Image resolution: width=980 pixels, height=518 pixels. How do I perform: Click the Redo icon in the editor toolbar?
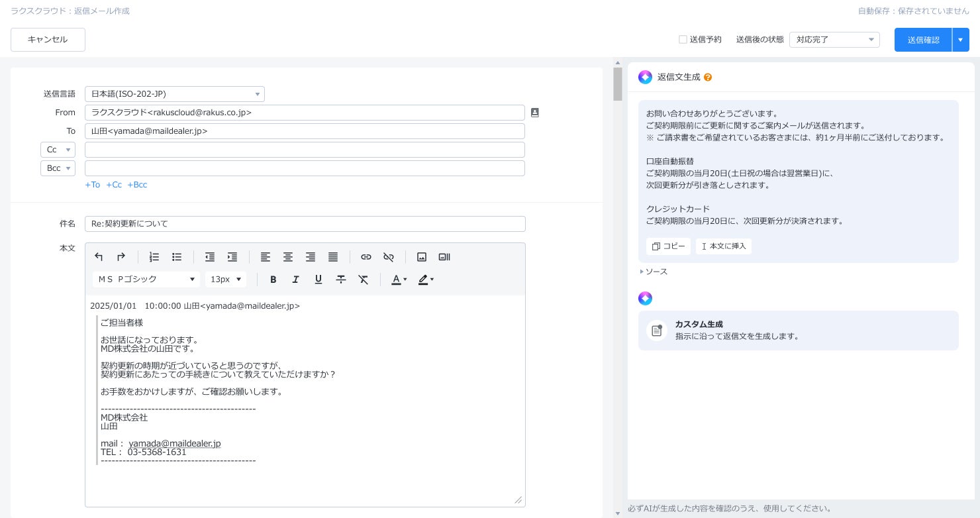click(121, 257)
